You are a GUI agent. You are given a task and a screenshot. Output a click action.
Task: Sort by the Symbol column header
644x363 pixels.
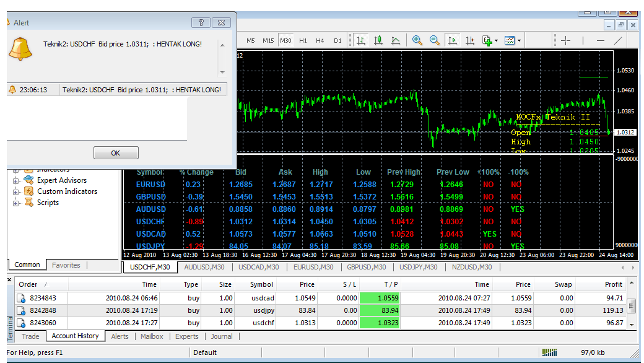[256, 284]
